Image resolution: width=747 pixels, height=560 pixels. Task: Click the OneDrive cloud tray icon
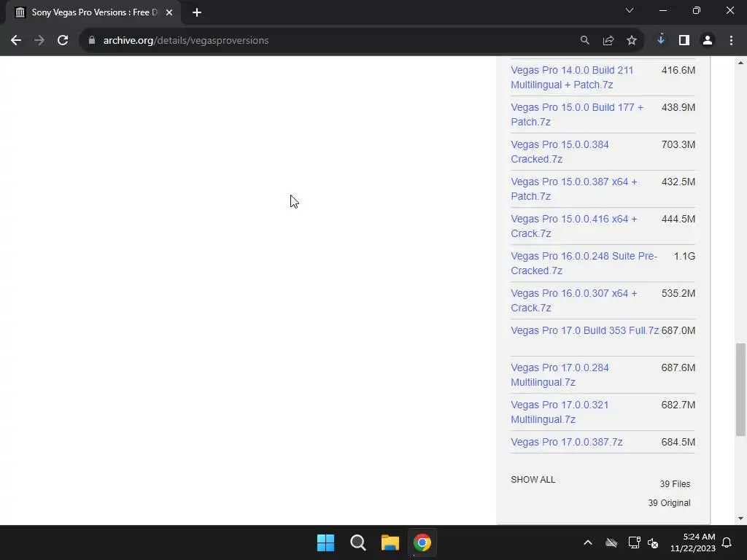(611, 542)
